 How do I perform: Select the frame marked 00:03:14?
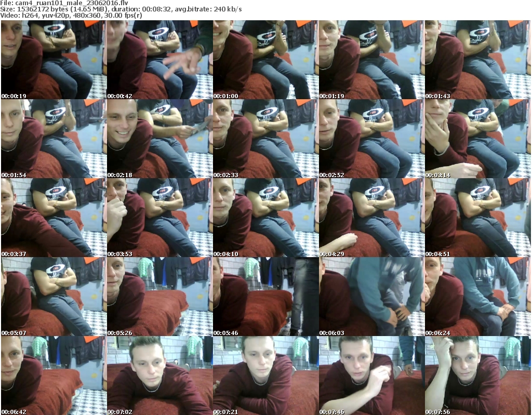click(x=477, y=139)
